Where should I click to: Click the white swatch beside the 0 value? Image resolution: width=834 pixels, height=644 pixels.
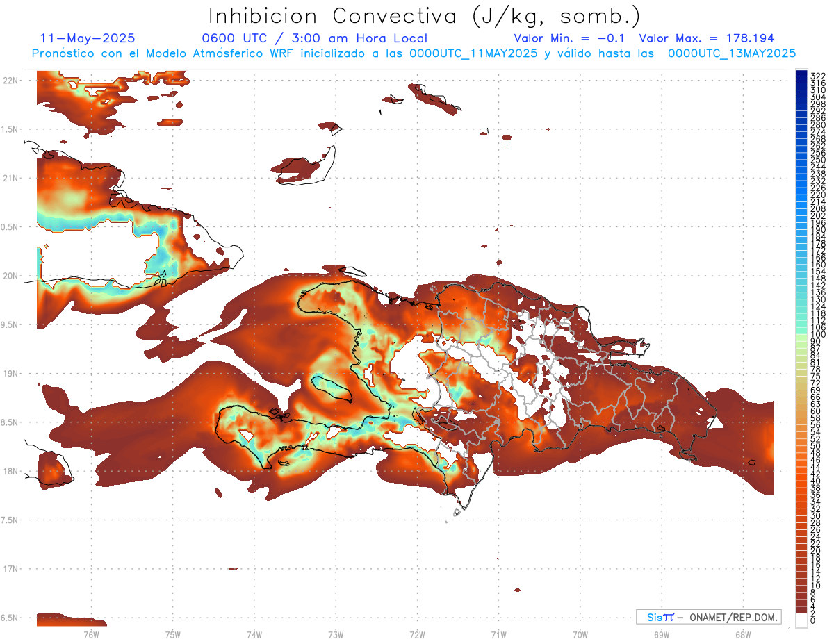click(x=801, y=620)
